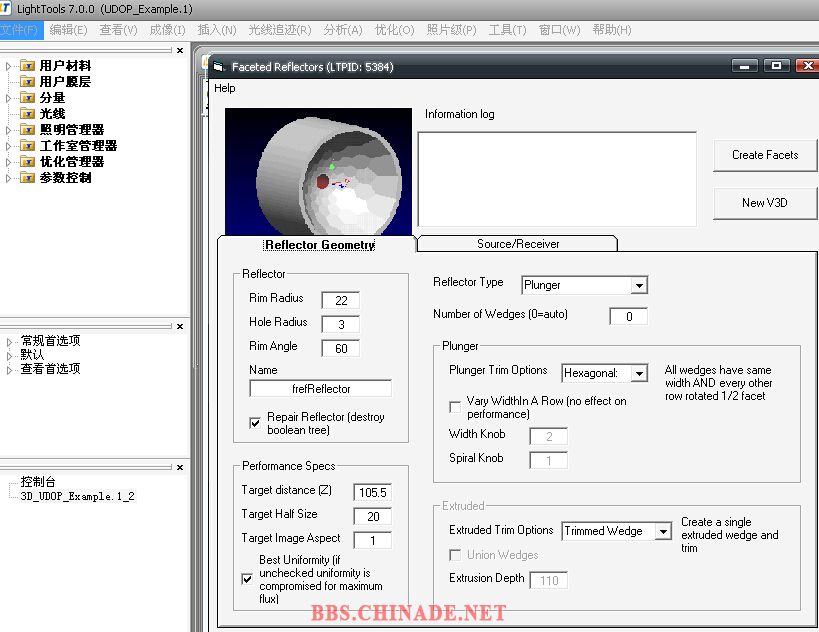This screenshot has width=819, height=632.
Task: Click the 优化管理器 folder icon
Action: pos(28,162)
